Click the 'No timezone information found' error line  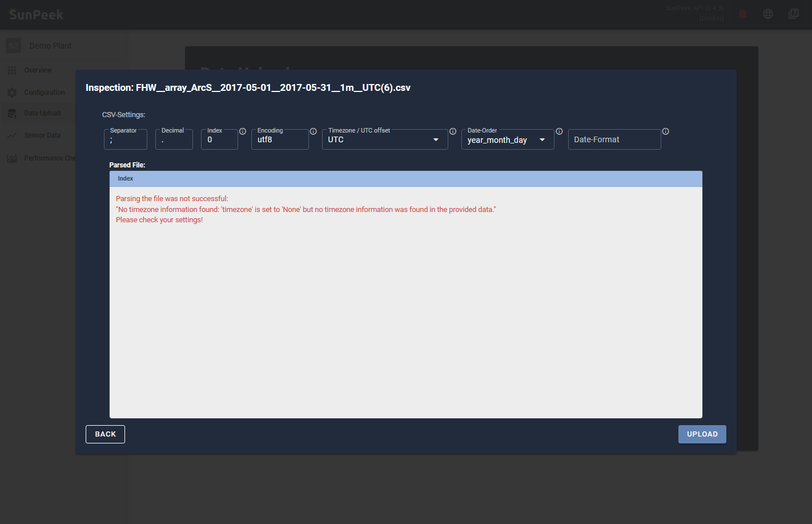[x=305, y=210]
